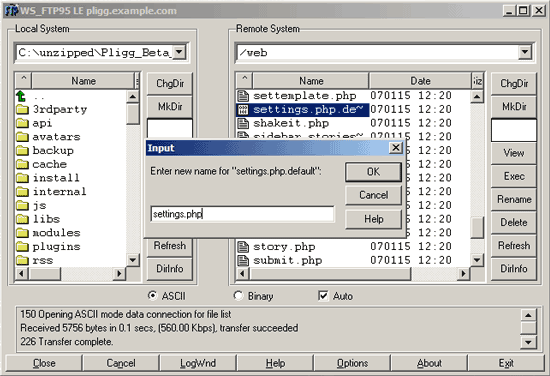Screen dimensions: 550x376
Task: Click the settemplate.php file icon
Action: coord(243,96)
